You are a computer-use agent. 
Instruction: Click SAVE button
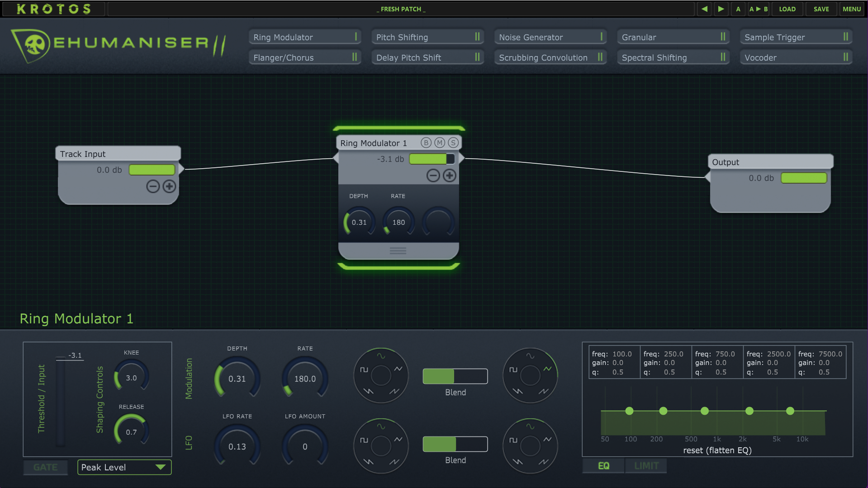coord(821,9)
